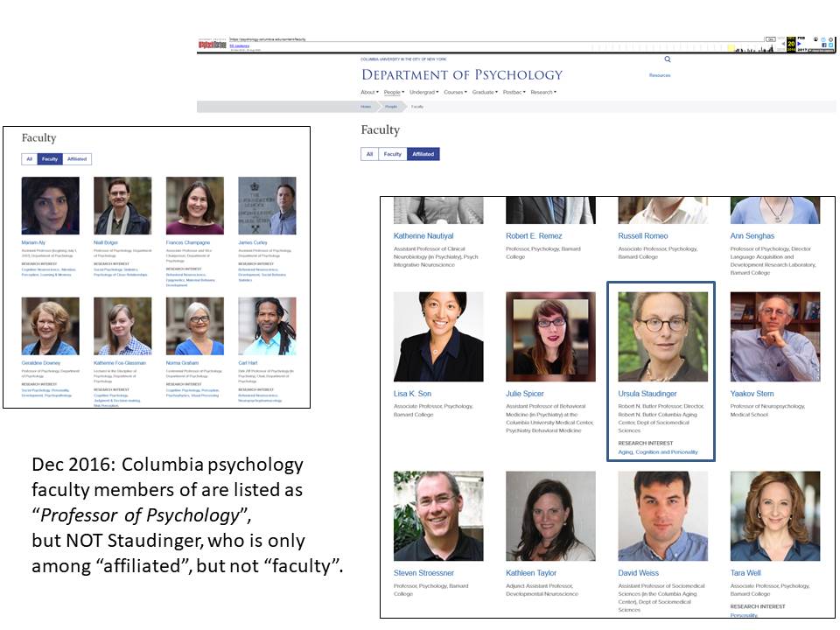
Task: Open Ursula Staudinger's profile photo
Action: point(662,337)
